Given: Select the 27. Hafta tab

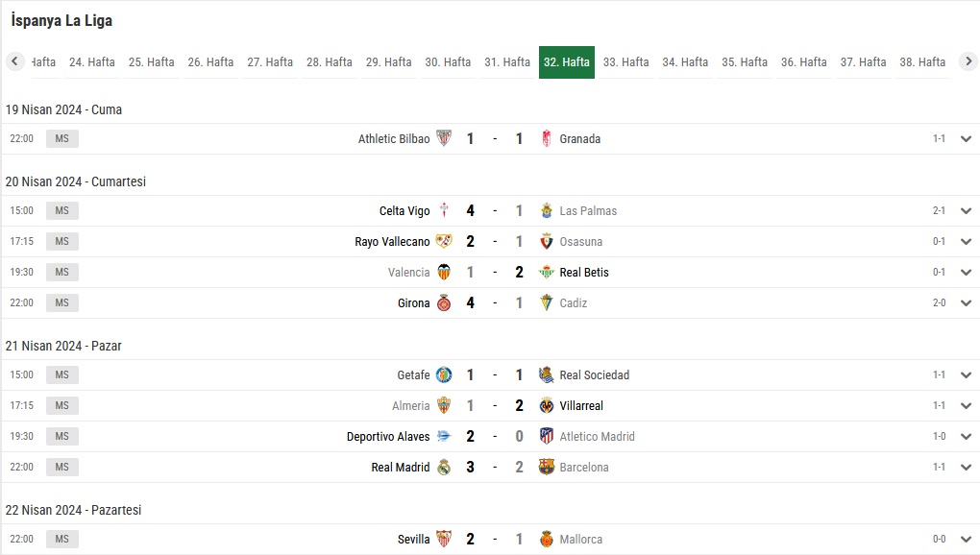Looking at the screenshot, I should coord(270,61).
